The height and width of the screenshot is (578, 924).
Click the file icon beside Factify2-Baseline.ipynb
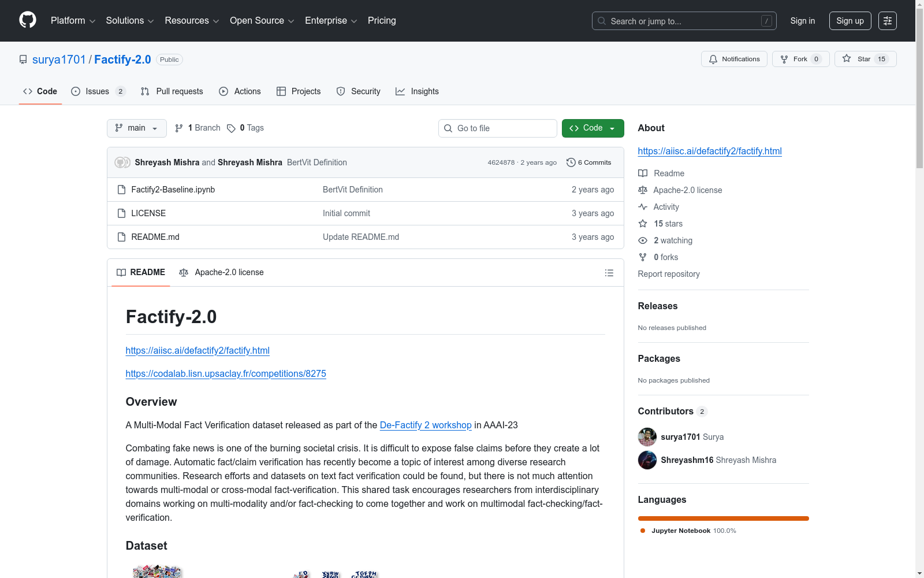click(x=121, y=190)
